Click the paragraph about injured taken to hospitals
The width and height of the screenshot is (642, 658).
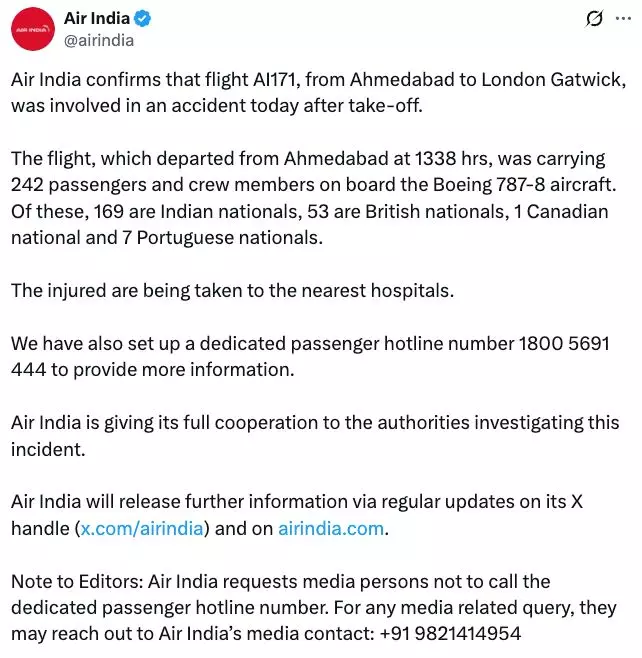(233, 290)
